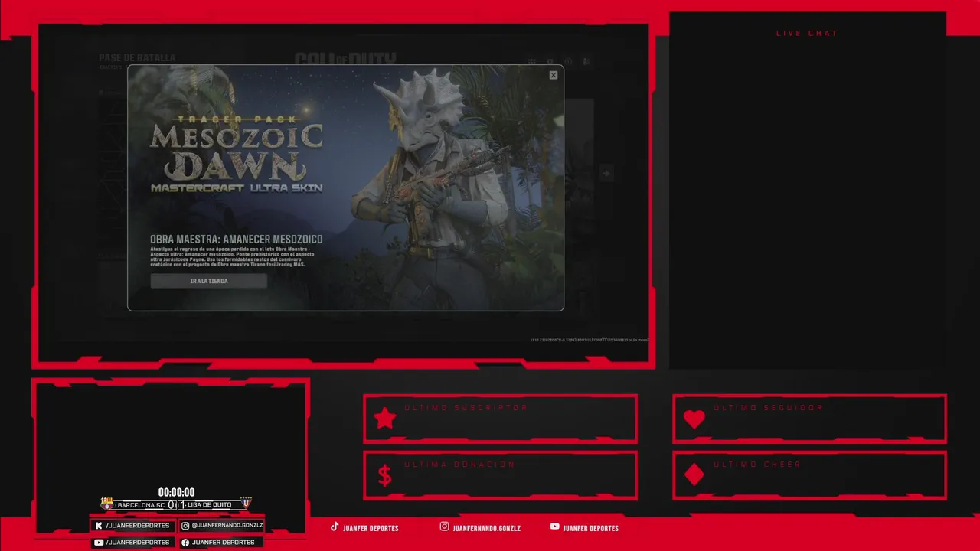Viewport: 980px width, 551px height.
Task: Click the Kick /JUANFERDEPORTES handle
Action: 138,526
